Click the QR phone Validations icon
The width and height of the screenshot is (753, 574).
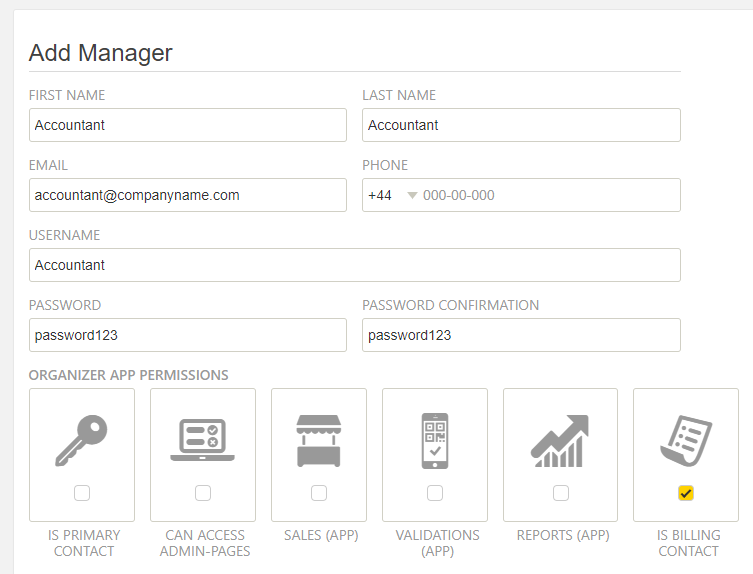(x=435, y=440)
